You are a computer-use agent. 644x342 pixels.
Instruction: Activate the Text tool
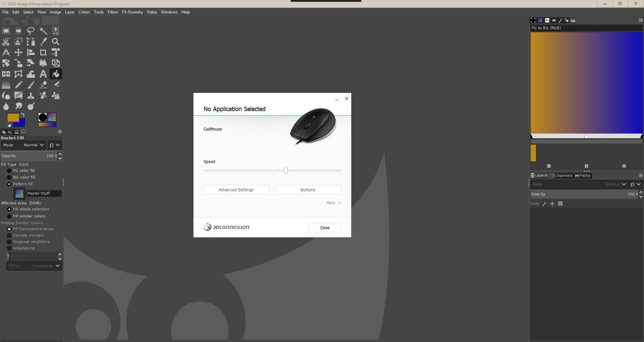point(43,74)
